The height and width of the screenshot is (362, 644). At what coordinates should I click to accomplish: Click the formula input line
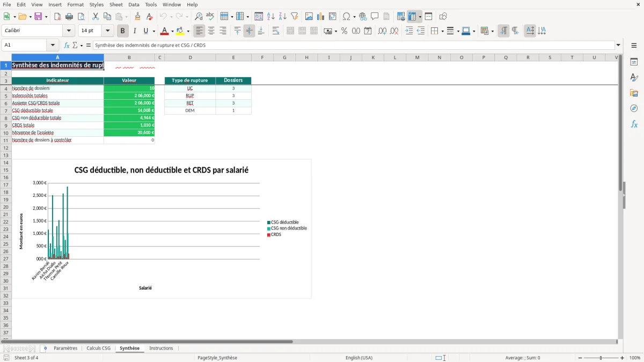(354, 46)
